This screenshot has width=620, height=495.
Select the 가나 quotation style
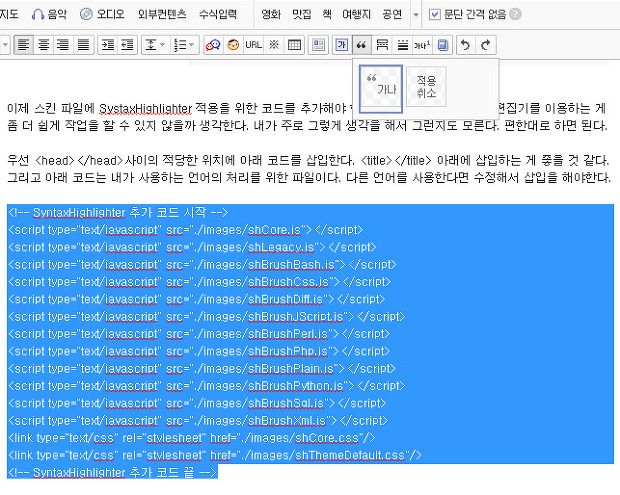(x=381, y=89)
